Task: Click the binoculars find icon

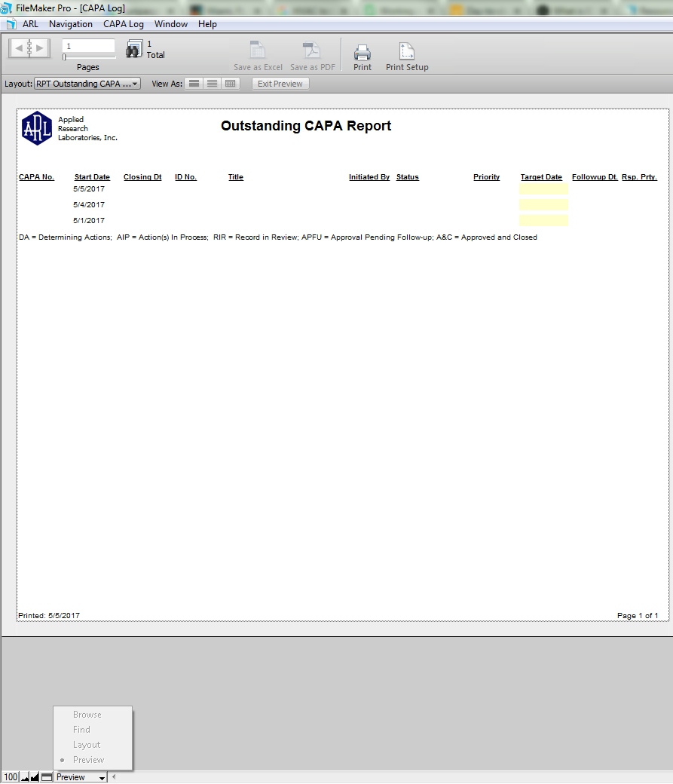Action: tap(134, 50)
